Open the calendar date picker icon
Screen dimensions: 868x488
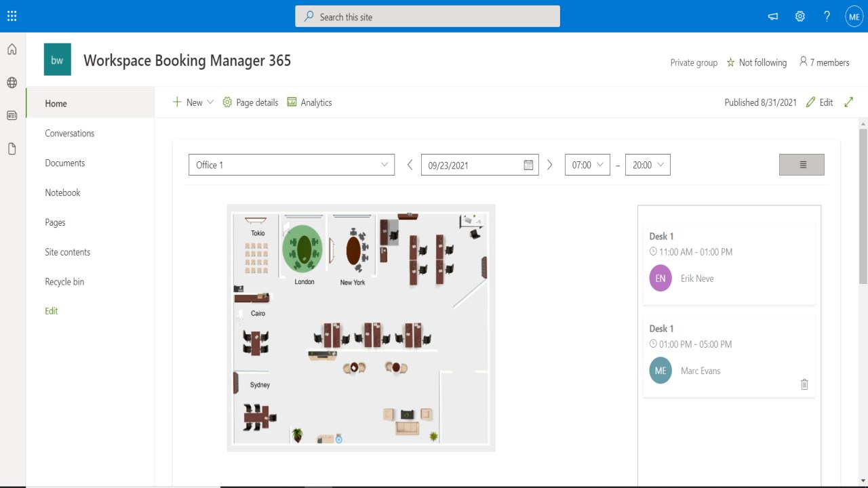528,165
